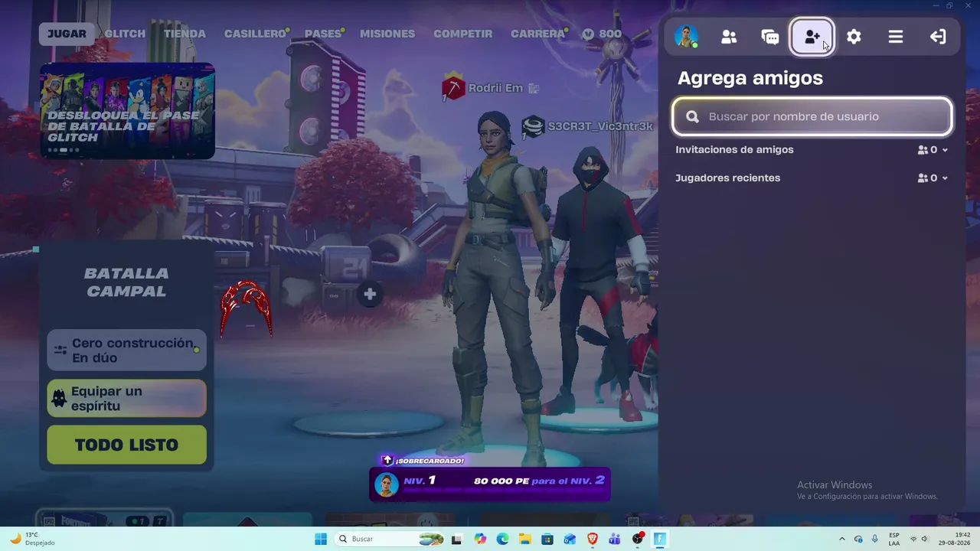This screenshot has height=551, width=980.
Task: Click the level progress bar NIV. 1
Action: [490, 484]
